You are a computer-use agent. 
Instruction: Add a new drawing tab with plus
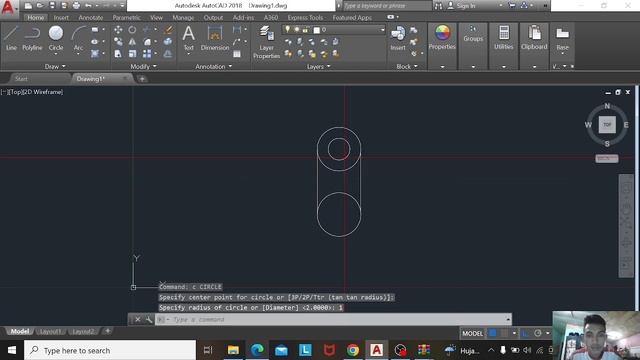click(142, 79)
